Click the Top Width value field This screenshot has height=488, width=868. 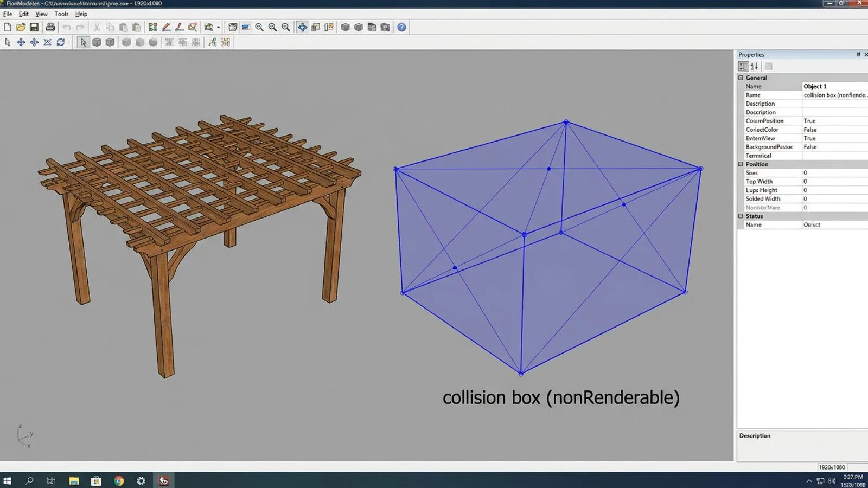[x=835, y=182]
